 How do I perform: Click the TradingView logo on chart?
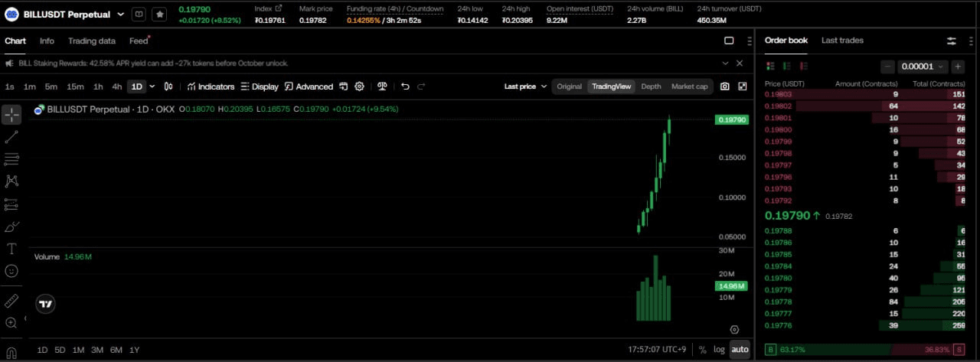(x=46, y=304)
